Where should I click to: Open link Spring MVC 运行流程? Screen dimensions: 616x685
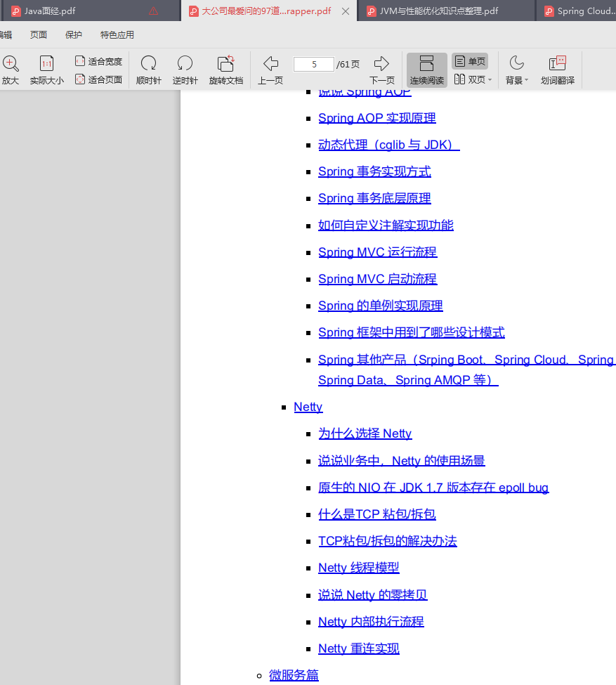(377, 252)
